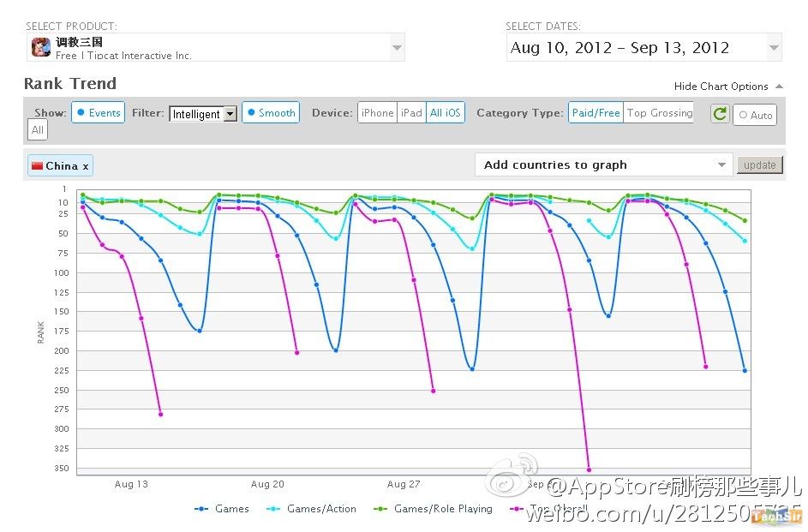Click the Category Type label
The height and width of the screenshot is (532, 808).
click(x=520, y=113)
